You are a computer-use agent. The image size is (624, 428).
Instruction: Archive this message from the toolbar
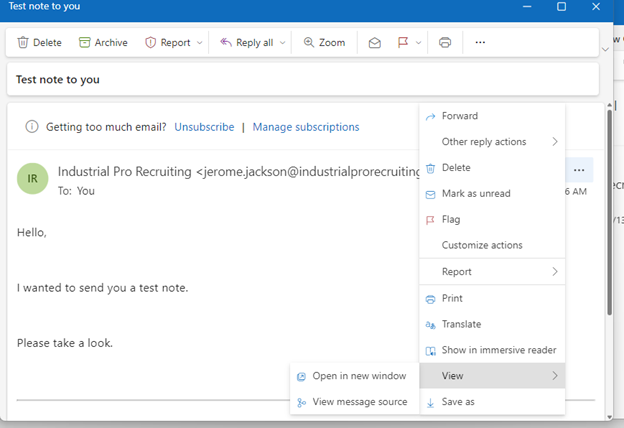pos(103,43)
